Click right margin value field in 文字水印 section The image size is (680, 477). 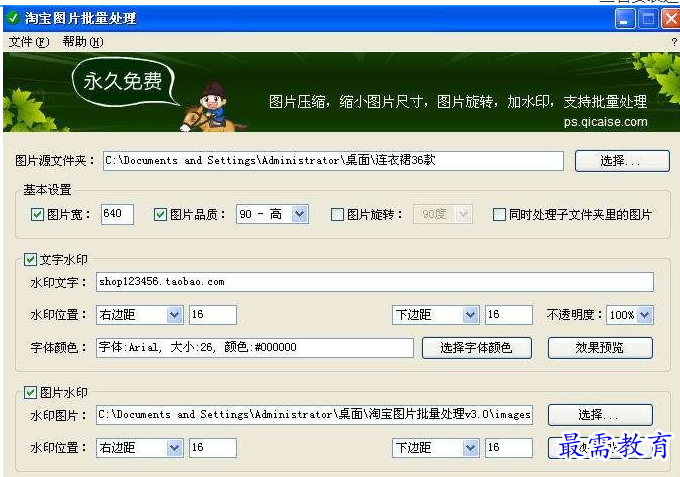(x=212, y=315)
